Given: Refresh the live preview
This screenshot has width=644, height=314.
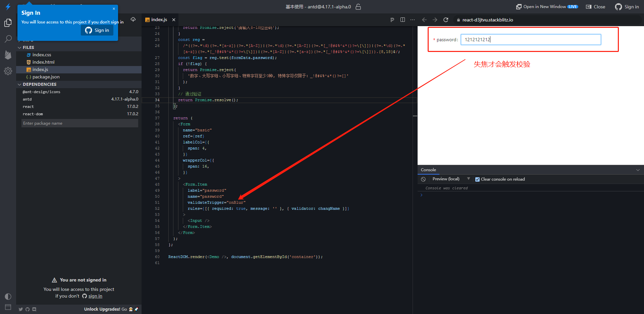Looking at the screenshot, I should coord(446,20).
